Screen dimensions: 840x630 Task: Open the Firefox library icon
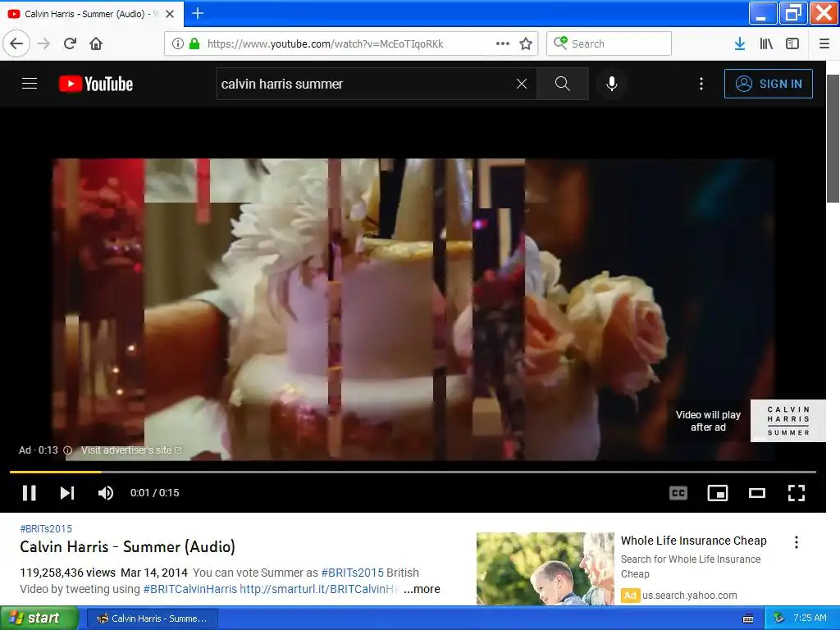click(766, 43)
